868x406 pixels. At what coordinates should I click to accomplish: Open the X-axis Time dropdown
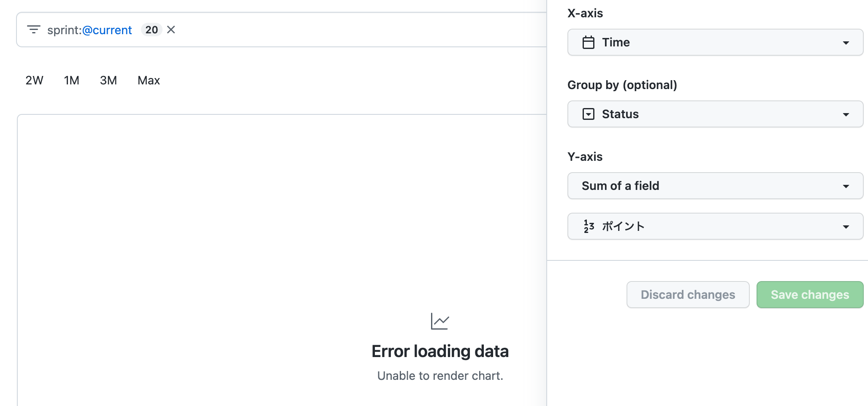(x=715, y=42)
